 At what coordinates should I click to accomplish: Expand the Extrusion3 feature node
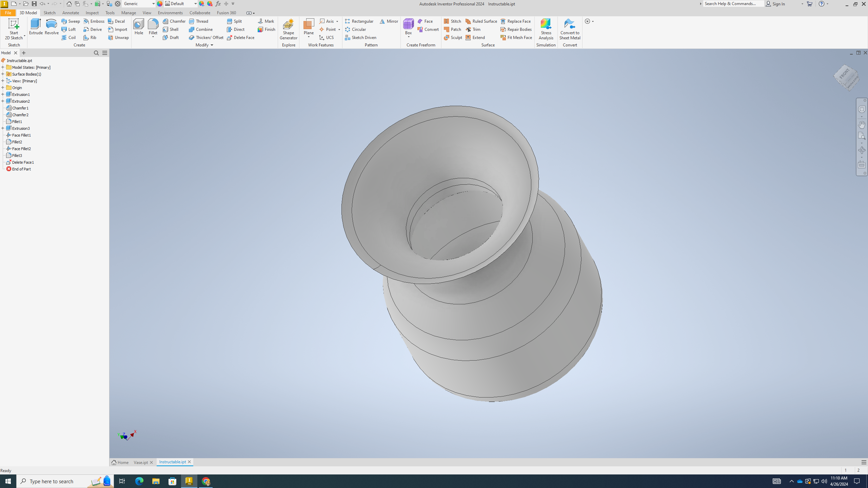pyautogui.click(x=3, y=128)
